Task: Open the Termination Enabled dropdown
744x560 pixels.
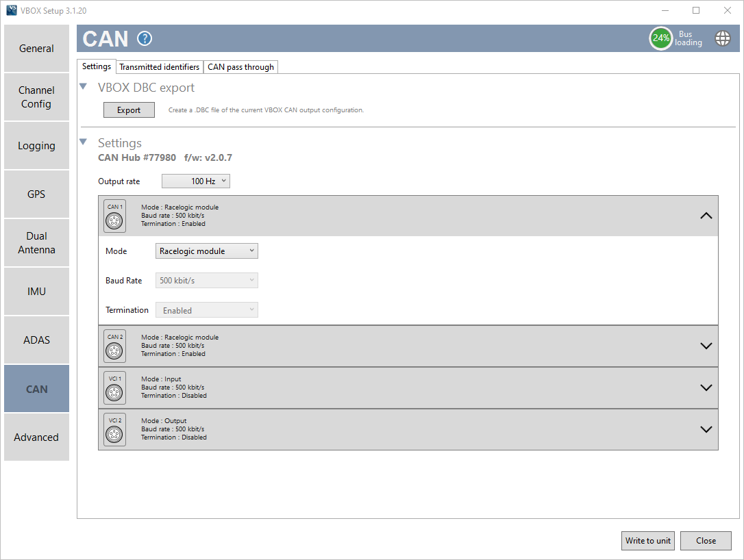Action: click(x=206, y=310)
